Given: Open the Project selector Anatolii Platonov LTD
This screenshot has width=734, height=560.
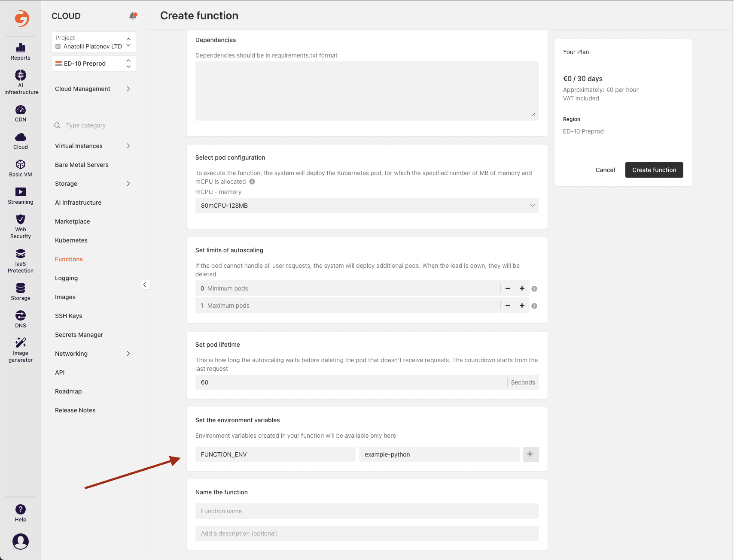Looking at the screenshot, I should pos(94,42).
